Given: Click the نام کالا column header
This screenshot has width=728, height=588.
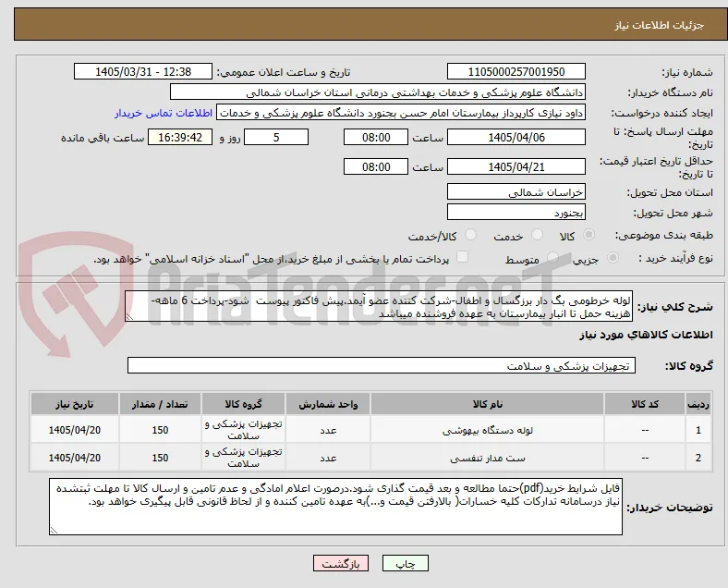Looking at the screenshot, I should point(487,404).
